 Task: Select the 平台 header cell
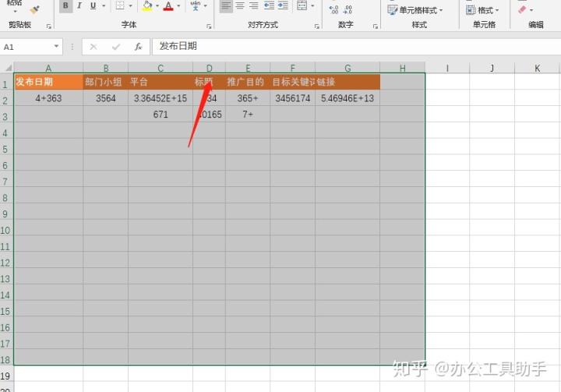click(161, 82)
